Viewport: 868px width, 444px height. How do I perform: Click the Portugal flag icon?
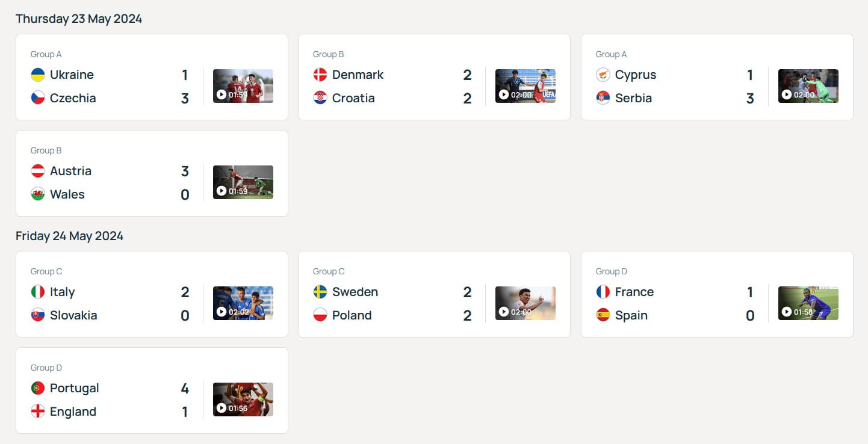pyautogui.click(x=37, y=388)
